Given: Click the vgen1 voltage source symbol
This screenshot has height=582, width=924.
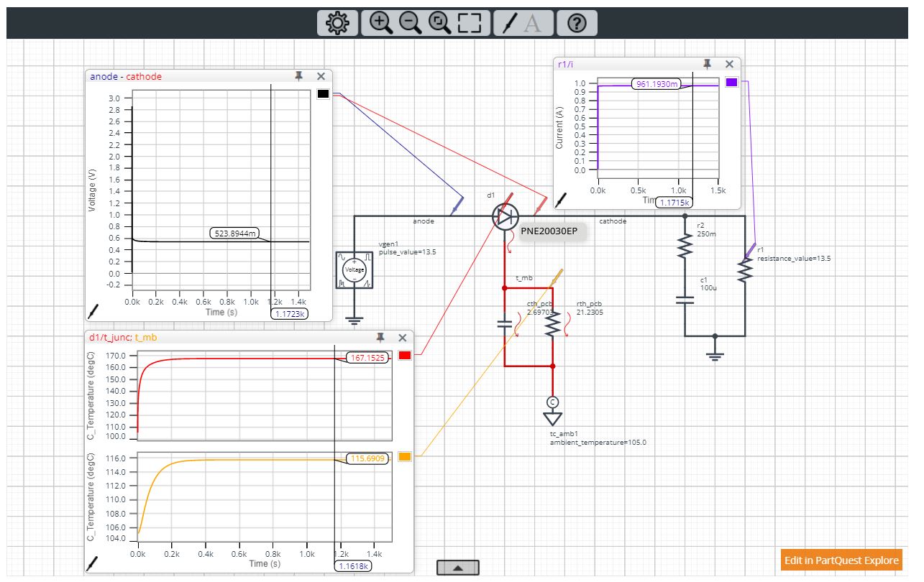Looking at the screenshot, I should point(354,270).
